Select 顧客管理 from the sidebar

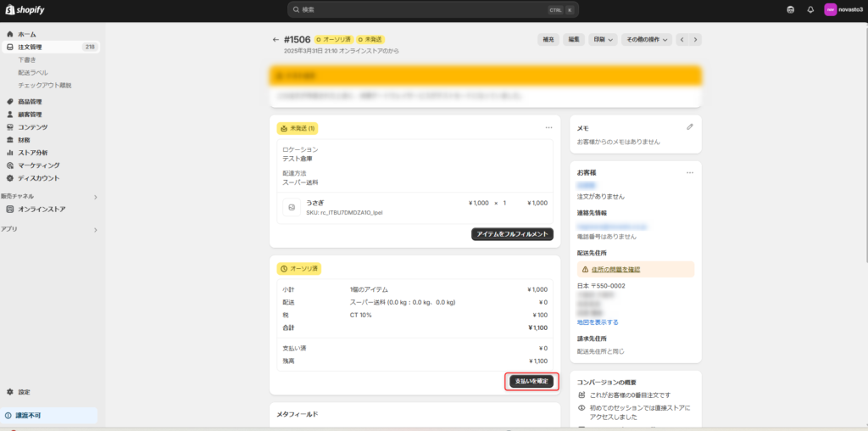click(x=30, y=115)
